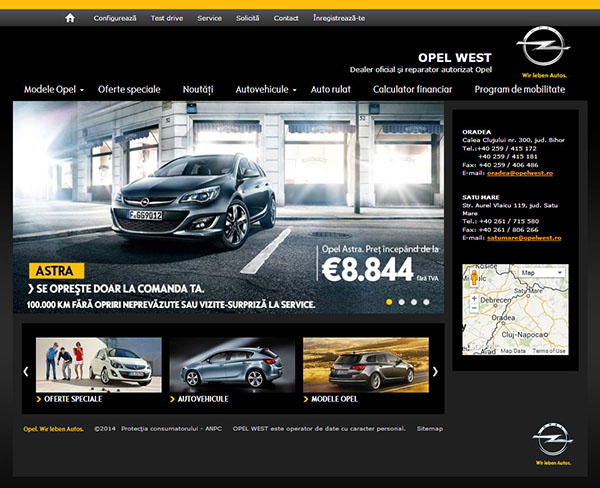
Task: Open the Oferte speciale menu item
Action: (129, 90)
